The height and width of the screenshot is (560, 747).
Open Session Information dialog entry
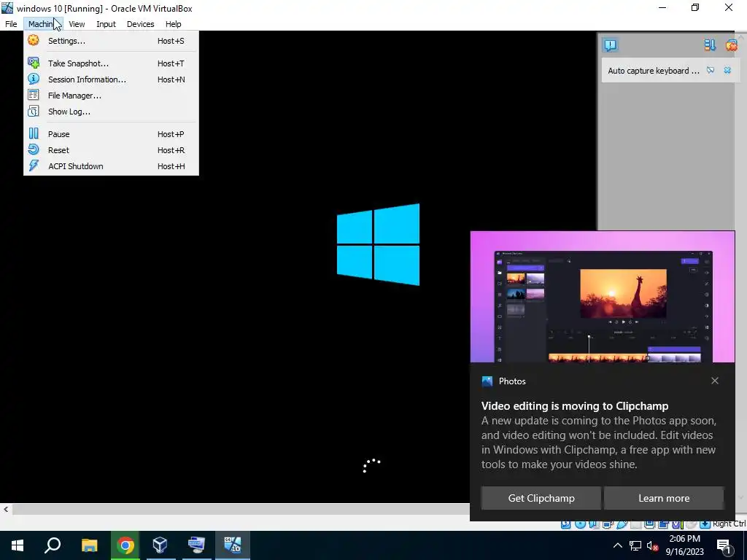coord(111,79)
